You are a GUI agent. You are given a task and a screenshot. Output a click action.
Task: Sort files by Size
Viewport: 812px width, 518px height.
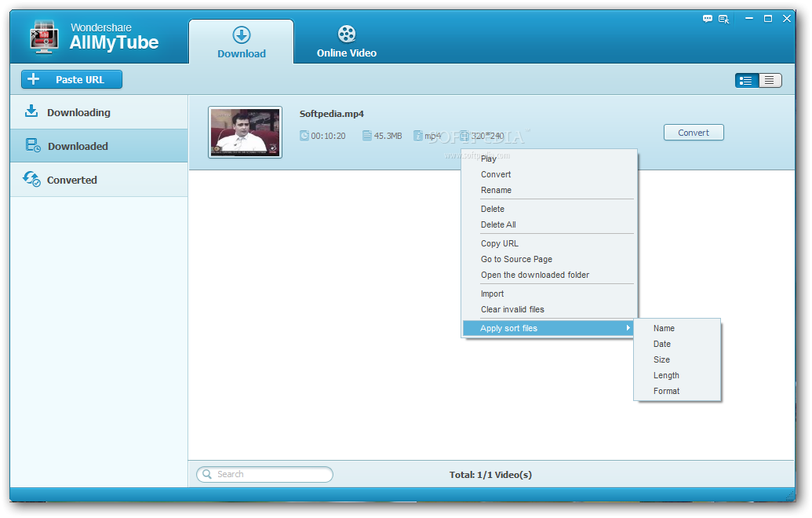(661, 359)
